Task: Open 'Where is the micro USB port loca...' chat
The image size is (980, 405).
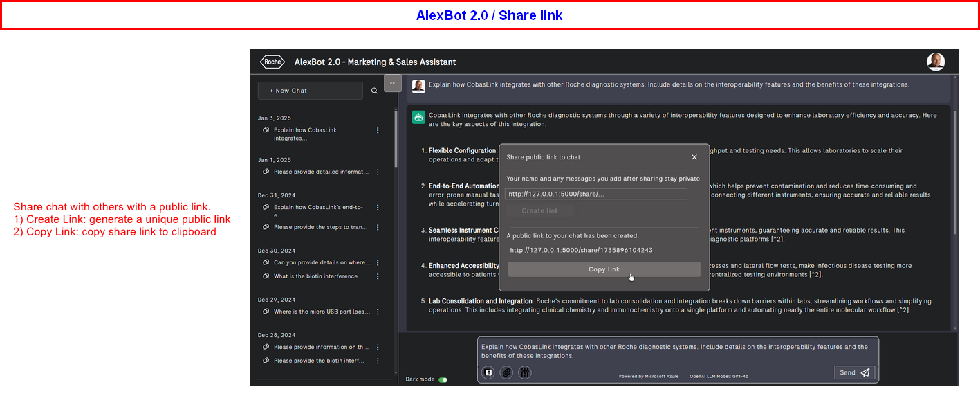Action: [322, 312]
